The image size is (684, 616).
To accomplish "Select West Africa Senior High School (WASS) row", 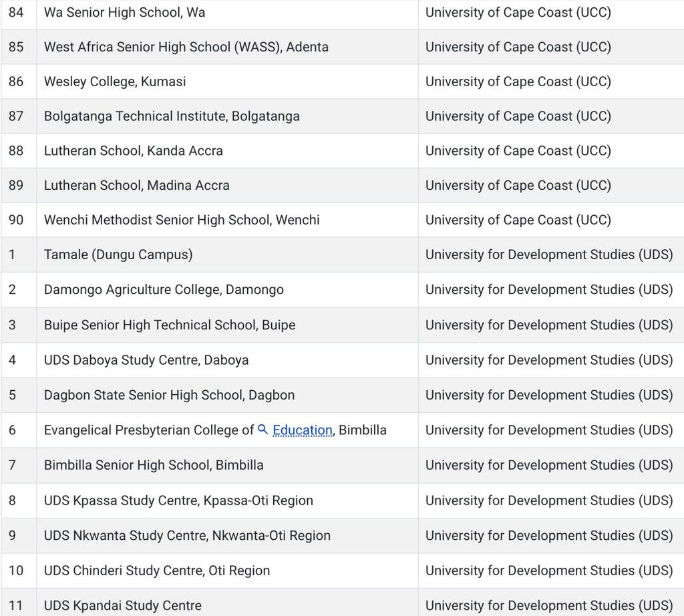I will tap(186, 47).
